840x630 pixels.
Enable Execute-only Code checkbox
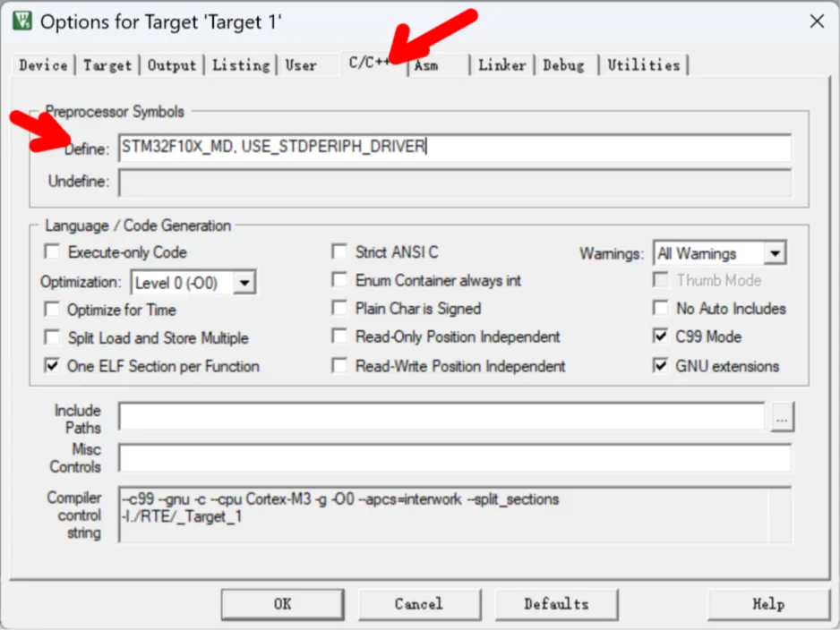coord(52,251)
